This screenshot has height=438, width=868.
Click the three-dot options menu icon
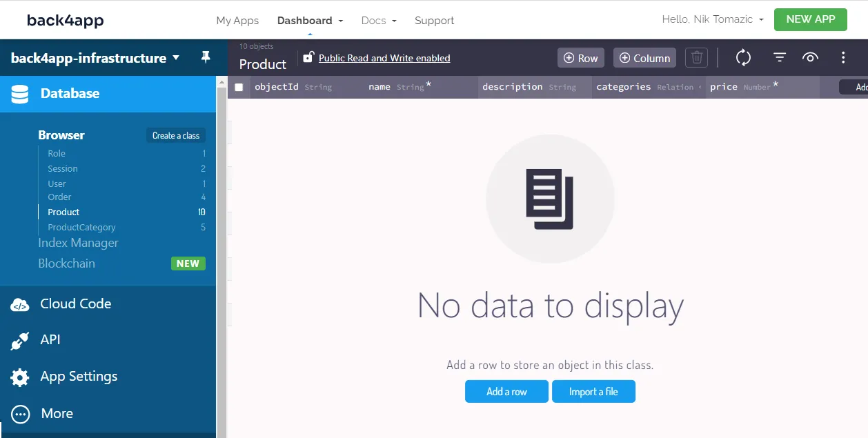click(843, 58)
